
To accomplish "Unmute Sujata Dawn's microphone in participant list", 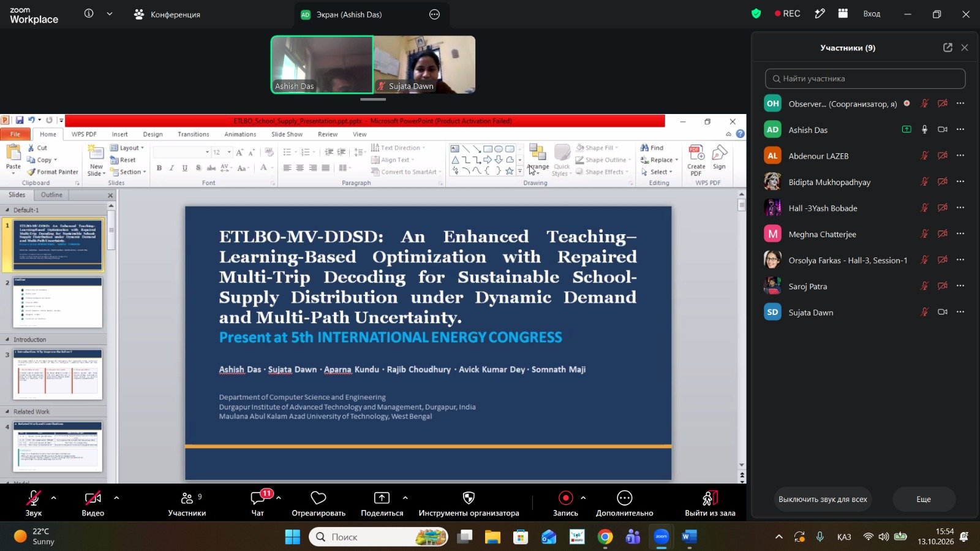I will pyautogui.click(x=924, y=312).
